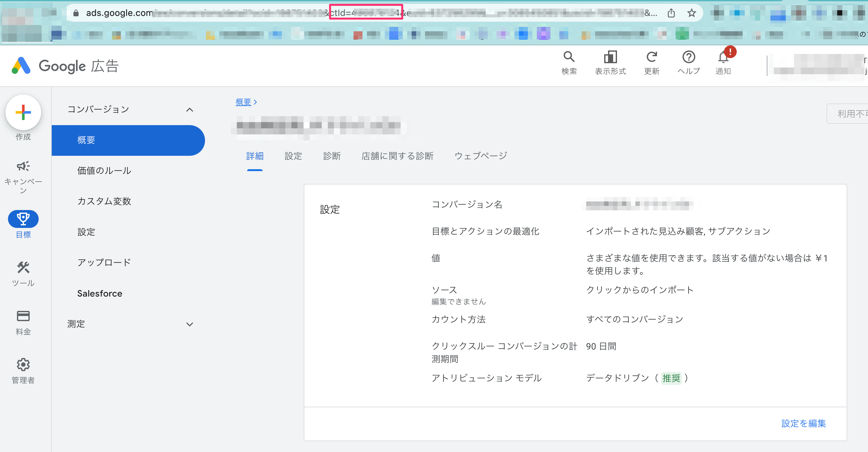Open Salesforce menu item
Viewport: 868px width, 452px height.
click(x=100, y=293)
